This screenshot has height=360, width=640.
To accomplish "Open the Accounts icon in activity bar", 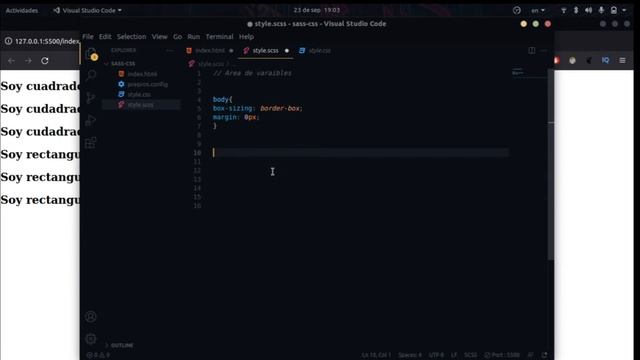I will pyautogui.click(x=91, y=317).
